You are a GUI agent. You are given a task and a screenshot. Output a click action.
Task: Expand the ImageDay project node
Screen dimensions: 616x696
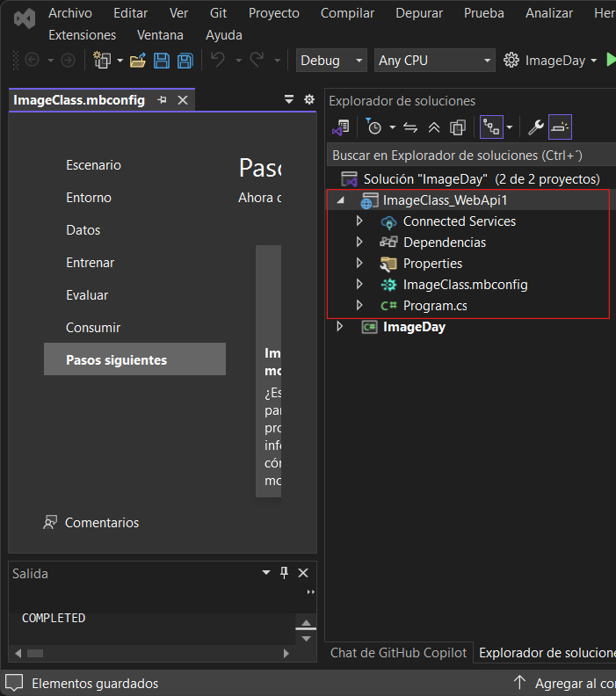tap(340, 327)
